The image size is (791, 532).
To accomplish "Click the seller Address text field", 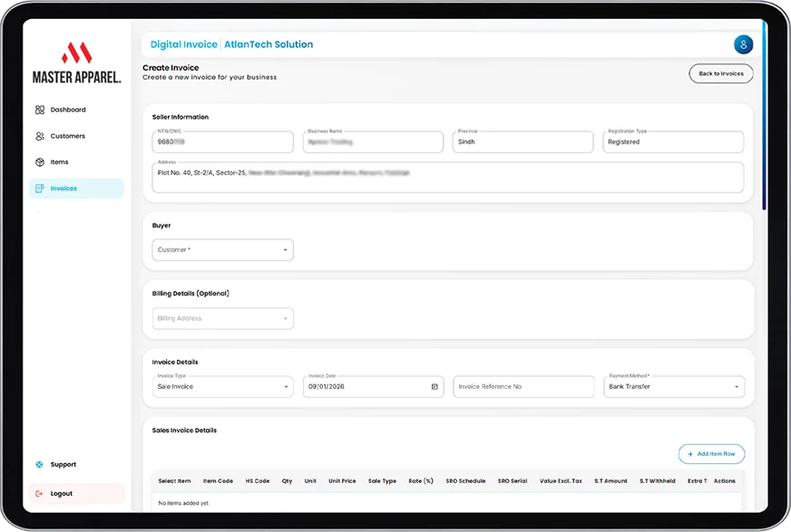I will [x=448, y=178].
